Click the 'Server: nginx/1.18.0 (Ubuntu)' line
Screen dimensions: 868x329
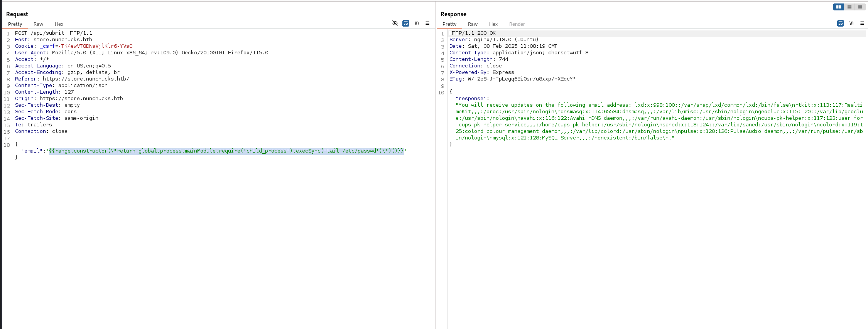coord(494,40)
